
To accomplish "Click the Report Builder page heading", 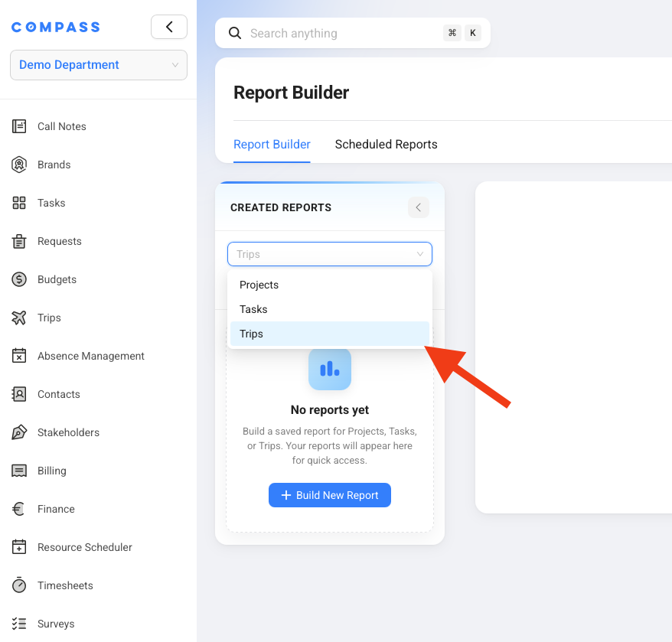I will [291, 93].
